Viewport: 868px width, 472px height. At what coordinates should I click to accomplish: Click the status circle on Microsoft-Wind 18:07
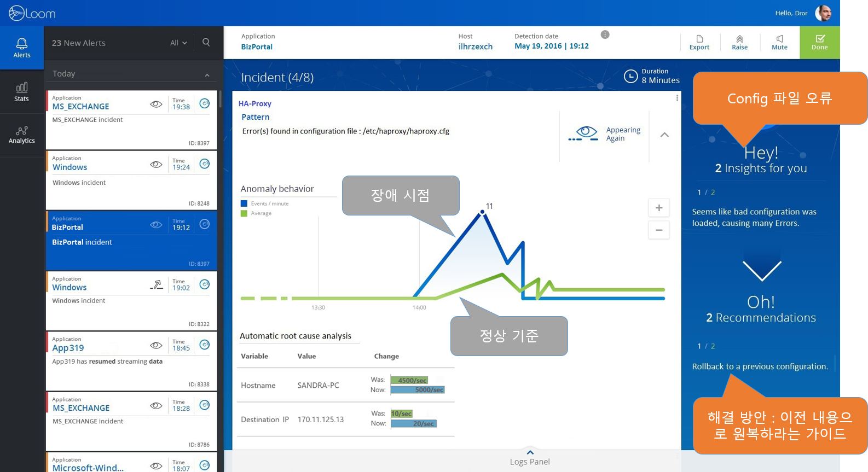click(x=205, y=465)
